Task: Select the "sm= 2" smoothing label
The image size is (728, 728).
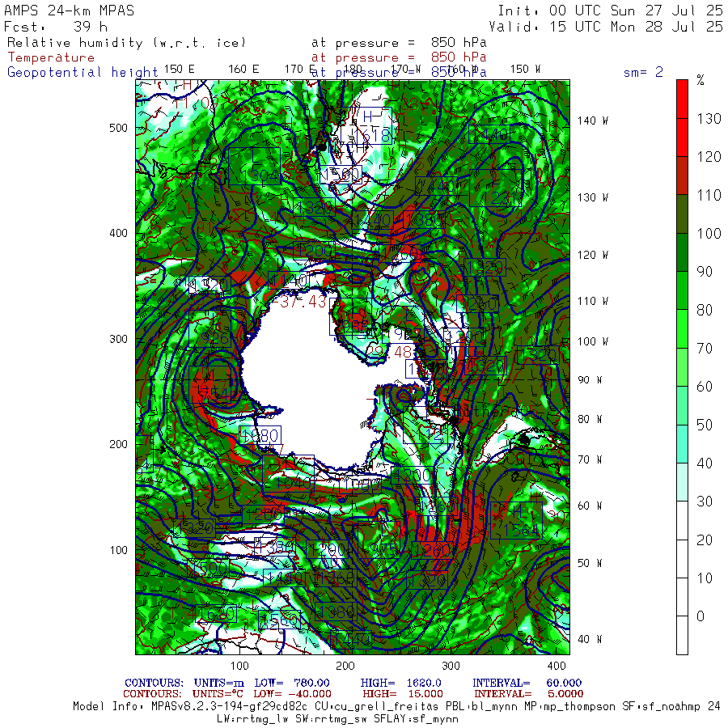Action: [x=643, y=72]
